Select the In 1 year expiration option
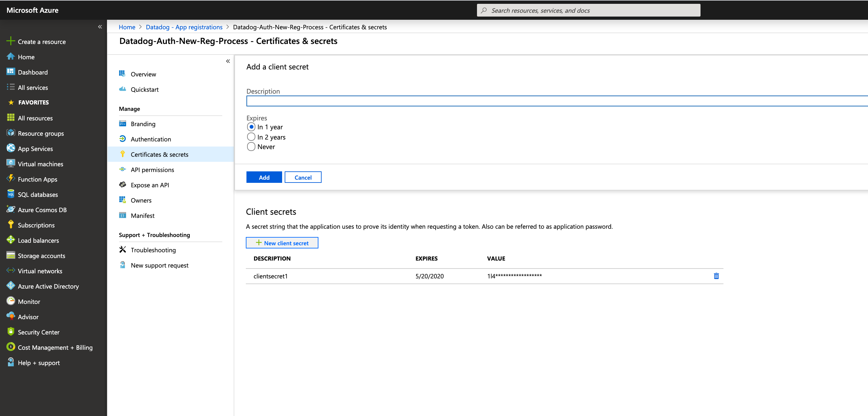 (251, 127)
